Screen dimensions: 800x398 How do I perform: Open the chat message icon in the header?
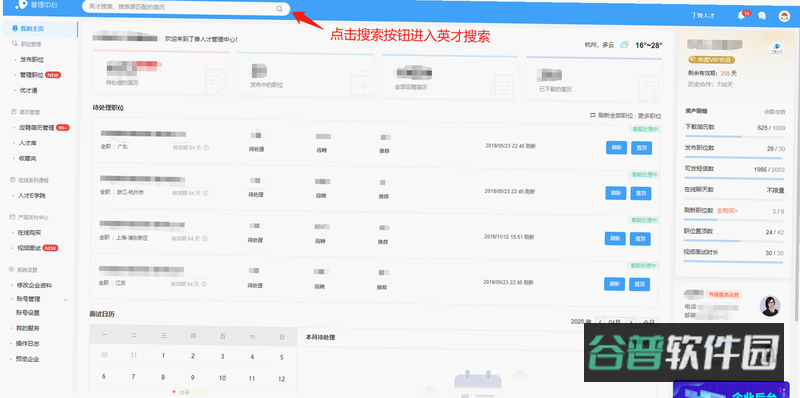pos(762,16)
